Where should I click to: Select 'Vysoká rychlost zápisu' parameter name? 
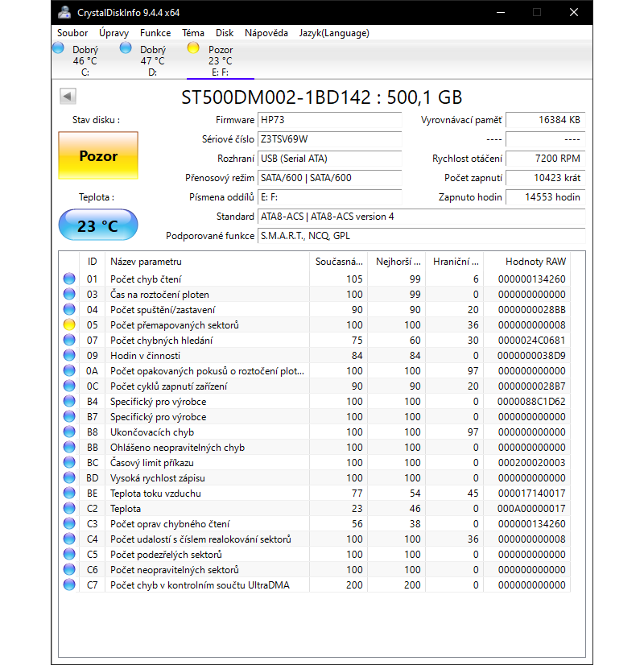(x=157, y=478)
